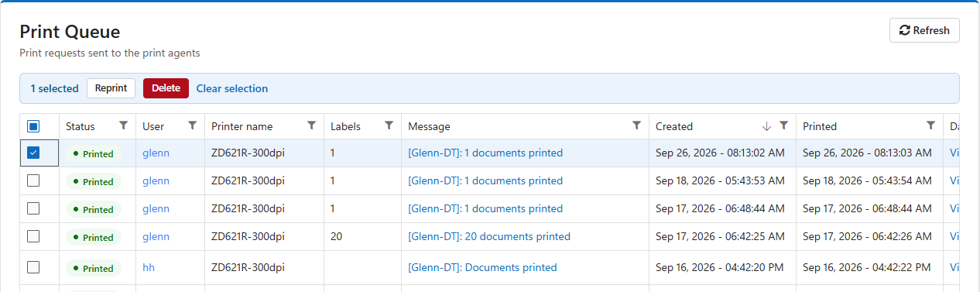Sort by the Printed column header
Viewport: 980px width, 292px height.
[x=820, y=126]
